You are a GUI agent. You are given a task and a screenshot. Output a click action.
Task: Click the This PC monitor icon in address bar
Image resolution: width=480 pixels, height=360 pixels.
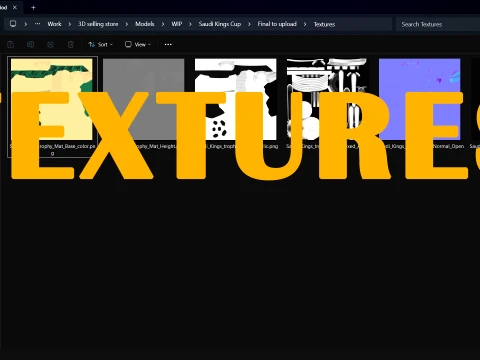click(x=13, y=24)
